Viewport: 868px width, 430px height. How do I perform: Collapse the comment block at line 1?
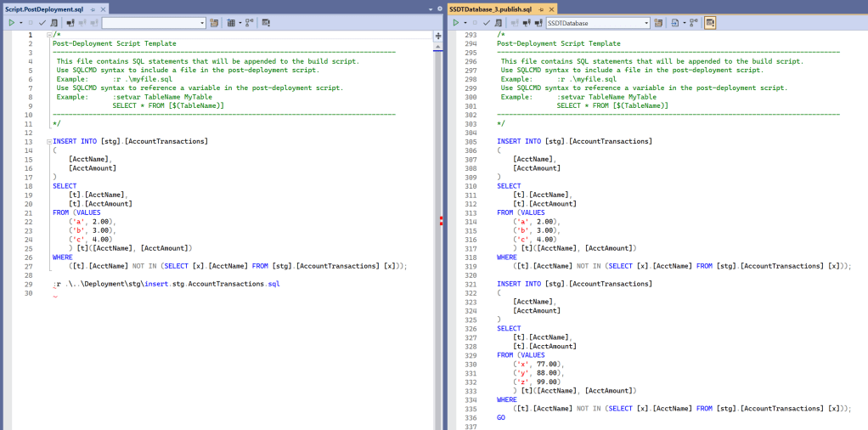click(x=49, y=35)
